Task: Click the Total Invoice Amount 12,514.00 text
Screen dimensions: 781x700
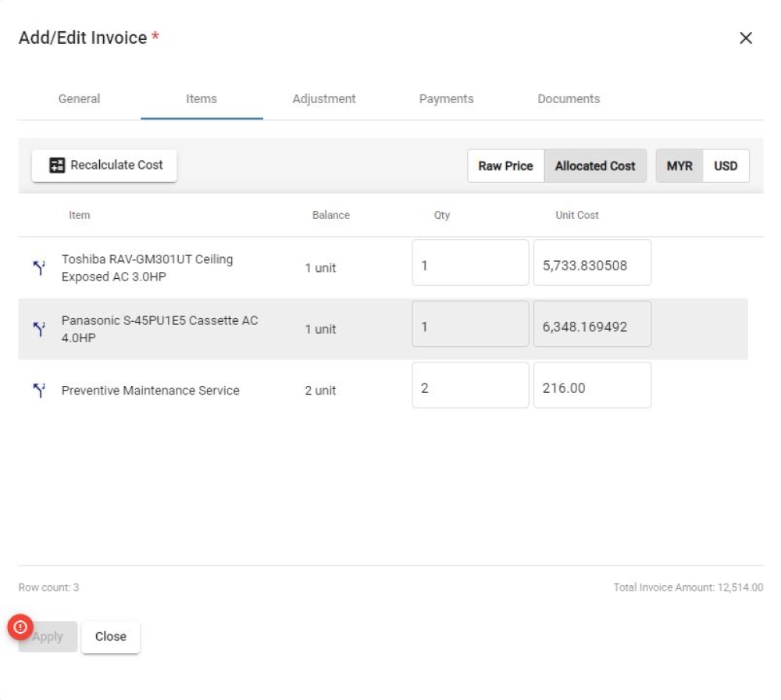Action: tap(688, 587)
